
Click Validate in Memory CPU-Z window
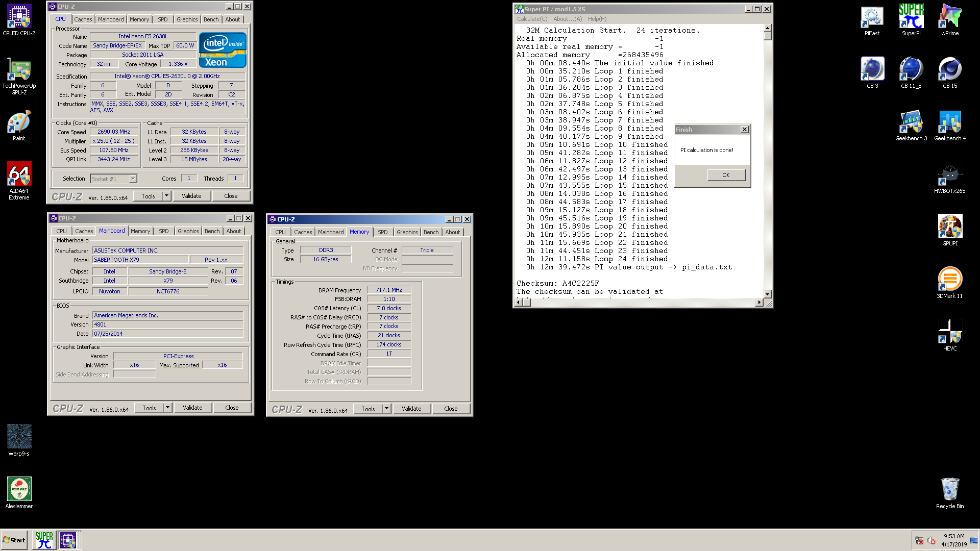pos(411,409)
